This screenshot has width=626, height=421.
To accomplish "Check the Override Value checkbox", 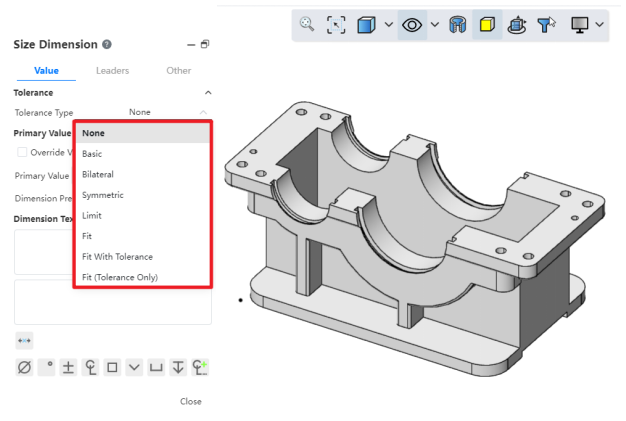I will pyautogui.click(x=22, y=152).
